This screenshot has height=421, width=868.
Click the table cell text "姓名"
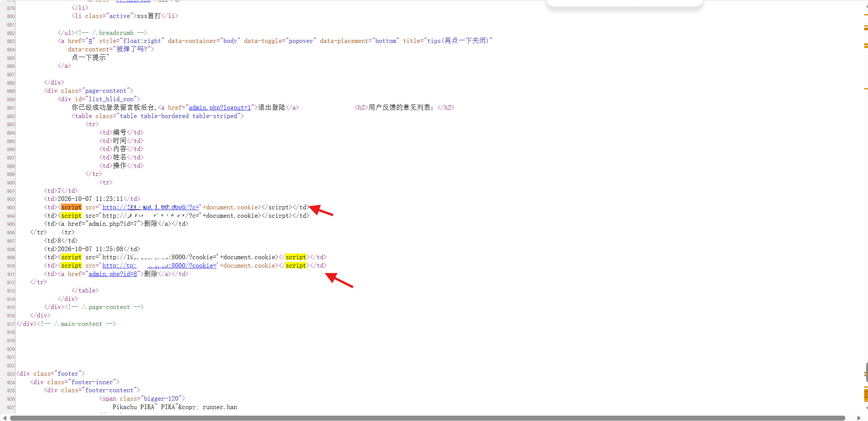coord(120,158)
